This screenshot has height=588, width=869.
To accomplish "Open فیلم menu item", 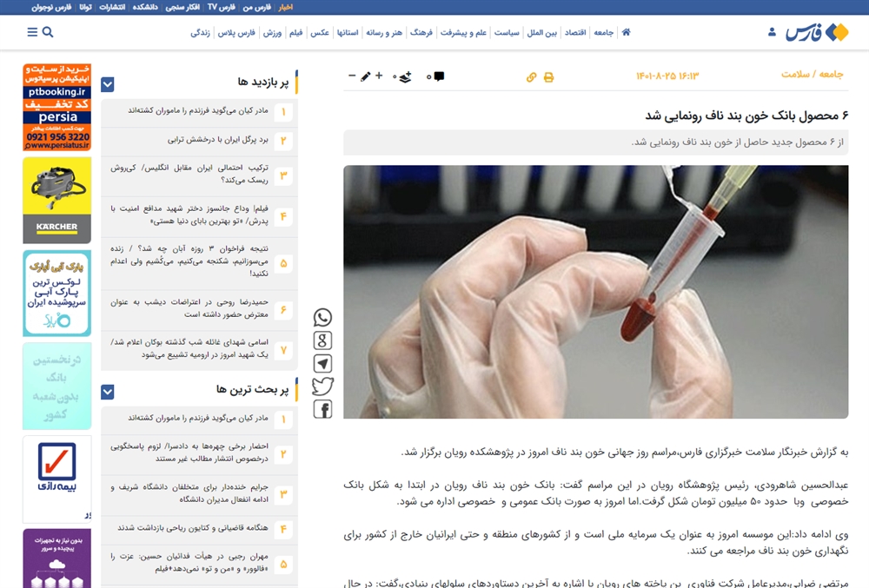I will point(296,33).
